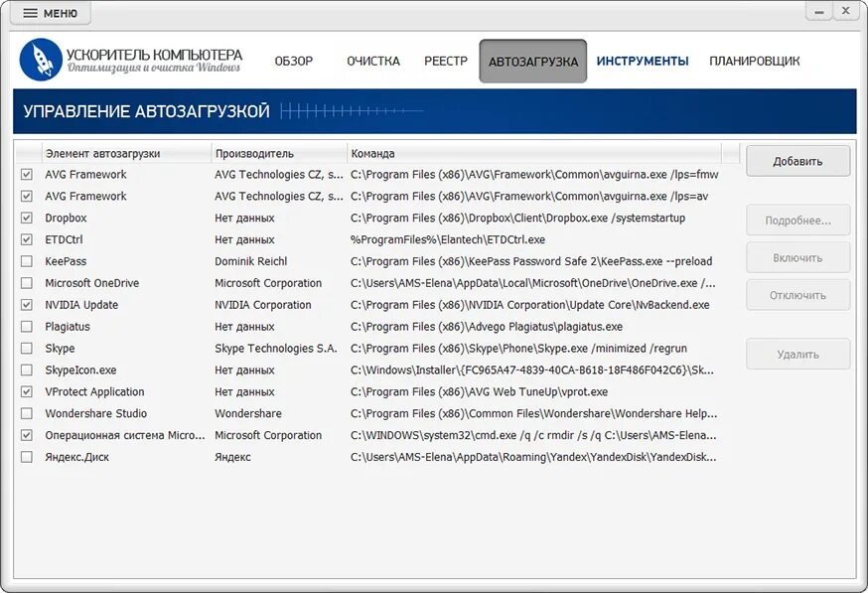Click the NvBackend.exe command path
Screen dimensions: 868x593
529,305
